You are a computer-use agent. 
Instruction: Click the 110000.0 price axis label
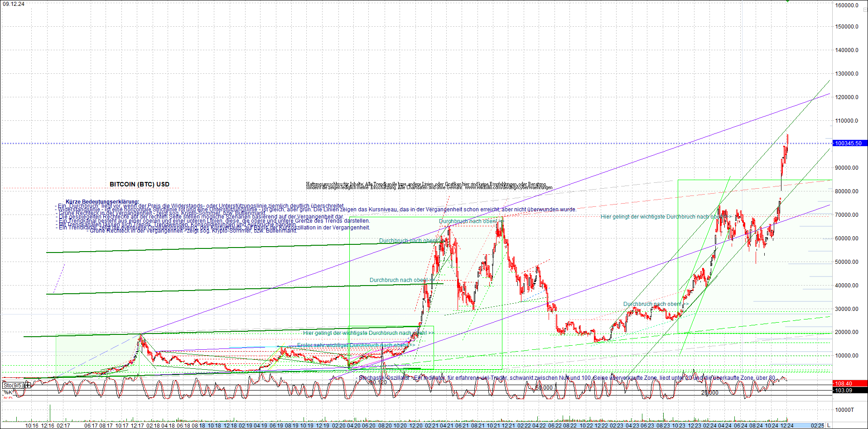847,121
